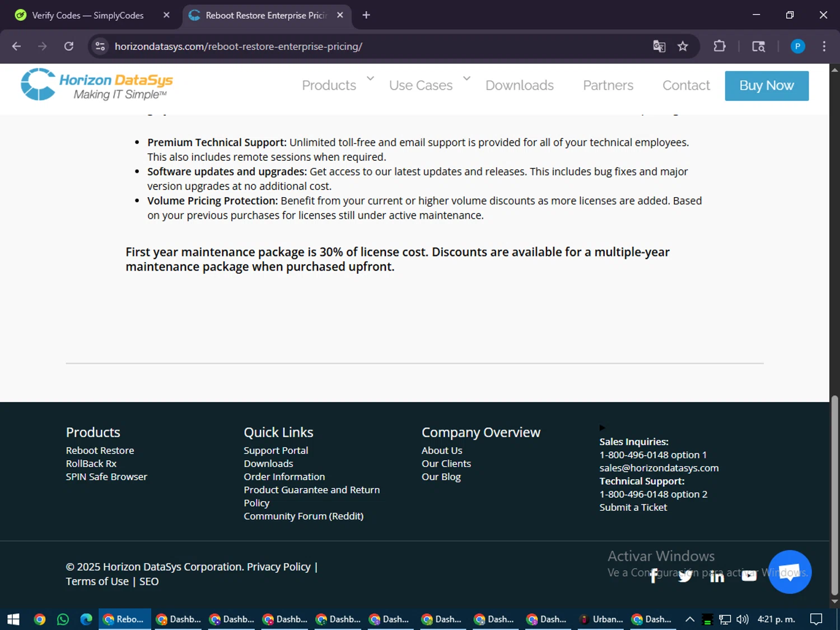Close the Verify Codes tab
Image resolution: width=840 pixels, height=630 pixels.
coord(166,16)
